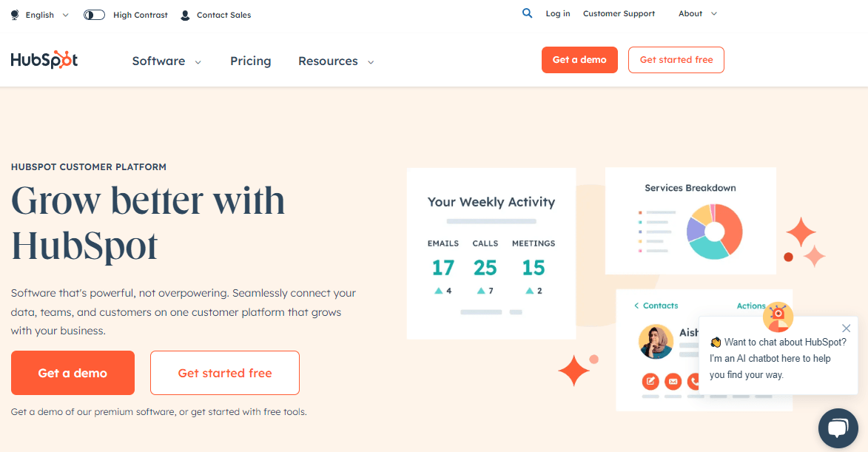Click the HubSpot logo
Screen dimensions: 868x452
click(44, 59)
